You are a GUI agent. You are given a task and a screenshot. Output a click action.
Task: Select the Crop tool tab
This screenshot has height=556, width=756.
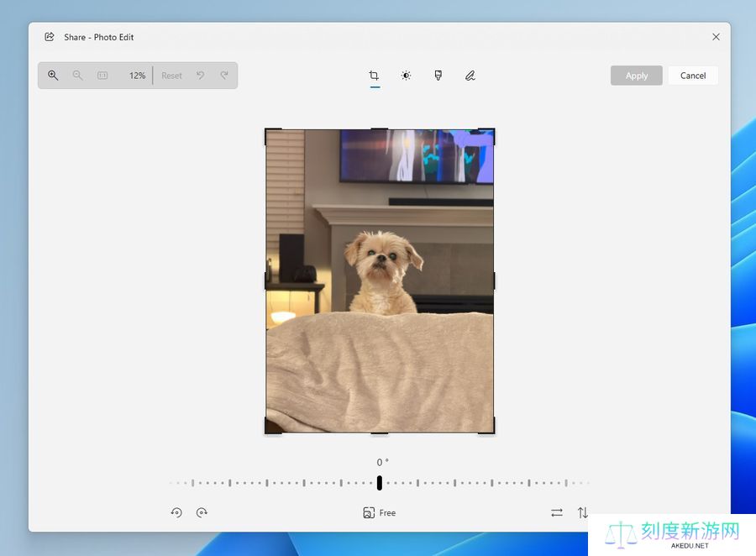(374, 76)
